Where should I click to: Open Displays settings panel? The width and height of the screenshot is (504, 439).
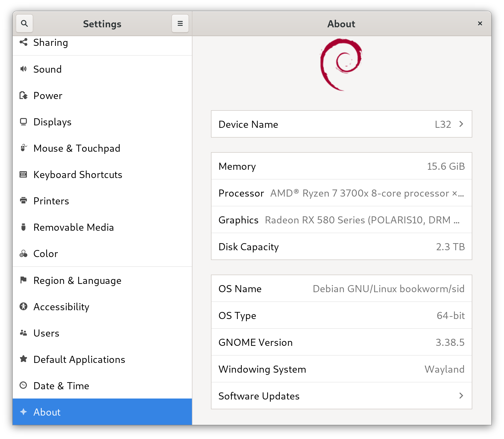click(52, 121)
